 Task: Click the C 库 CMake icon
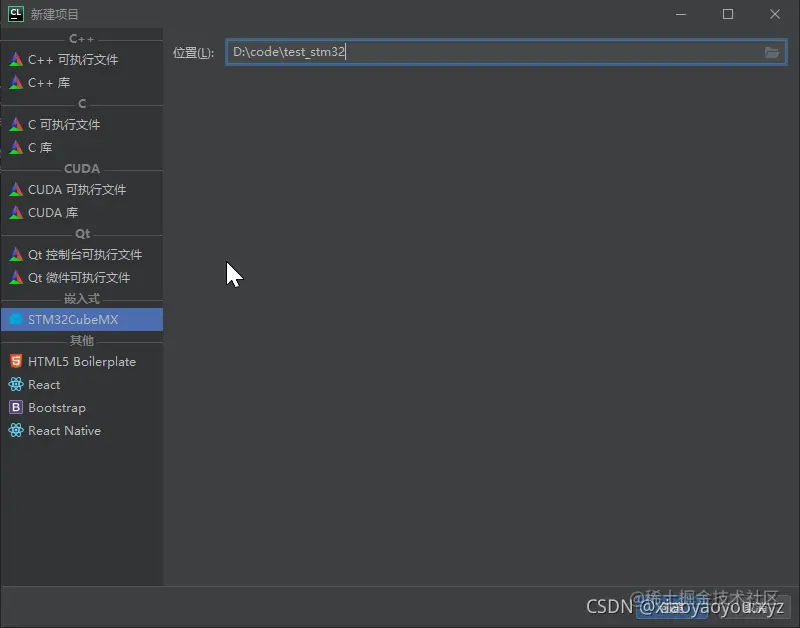16,147
